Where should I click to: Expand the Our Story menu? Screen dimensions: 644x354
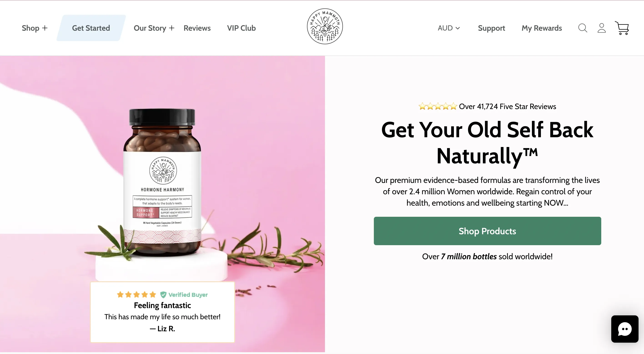point(154,28)
